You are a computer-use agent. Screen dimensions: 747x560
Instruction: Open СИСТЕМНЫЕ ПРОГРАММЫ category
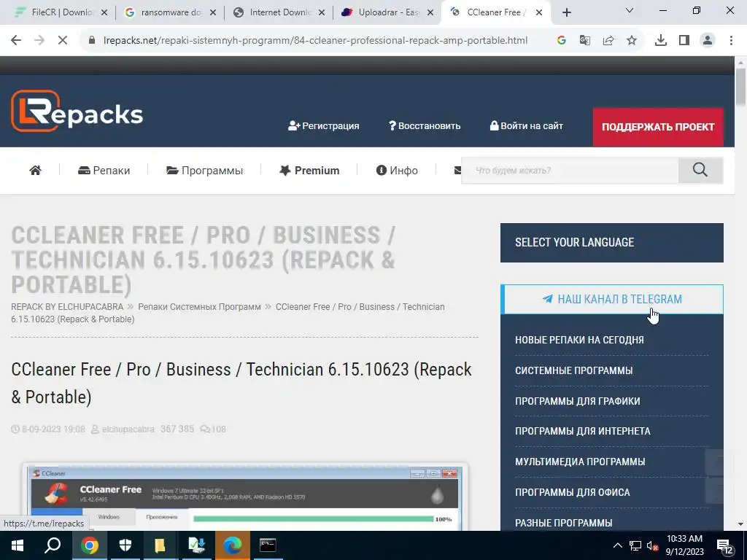[573, 370]
